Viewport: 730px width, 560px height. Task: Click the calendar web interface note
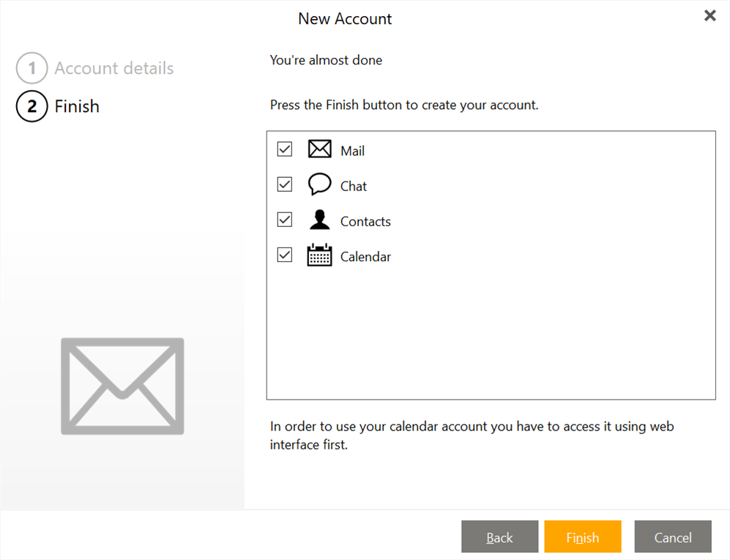472,436
